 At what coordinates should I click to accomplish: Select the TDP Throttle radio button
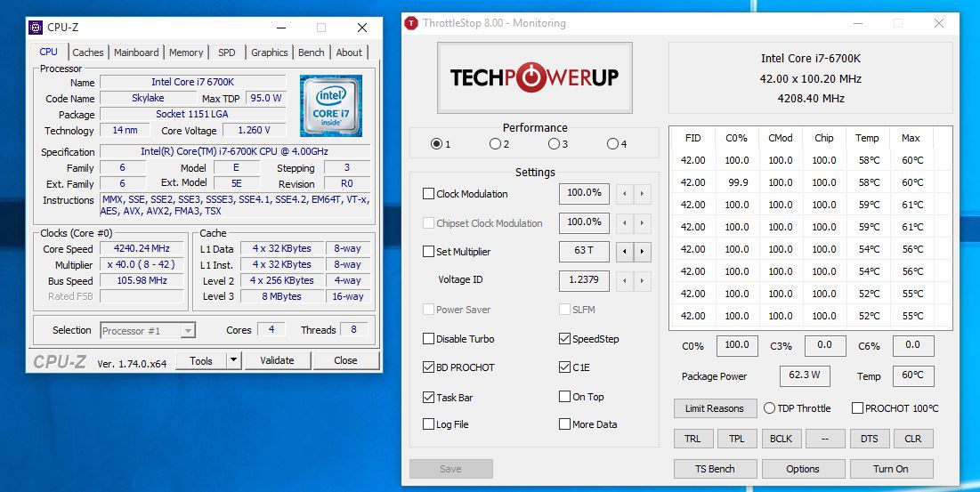coord(769,408)
